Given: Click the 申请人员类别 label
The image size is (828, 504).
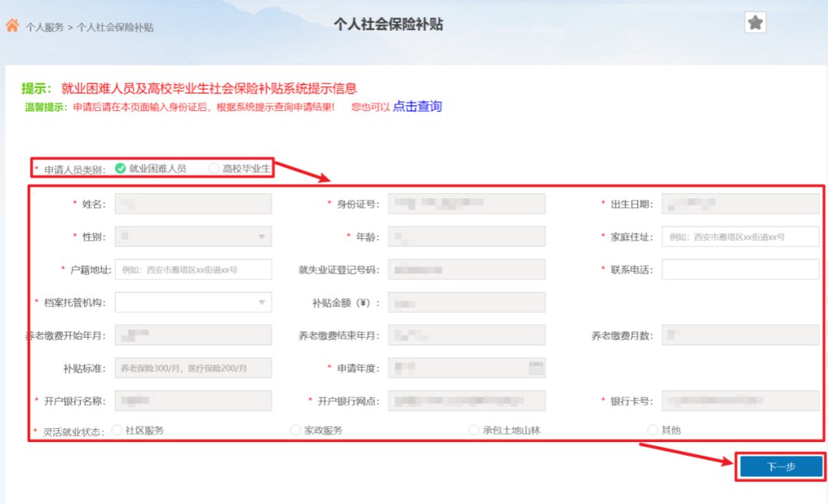Looking at the screenshot, I should [x=74, y=169].
